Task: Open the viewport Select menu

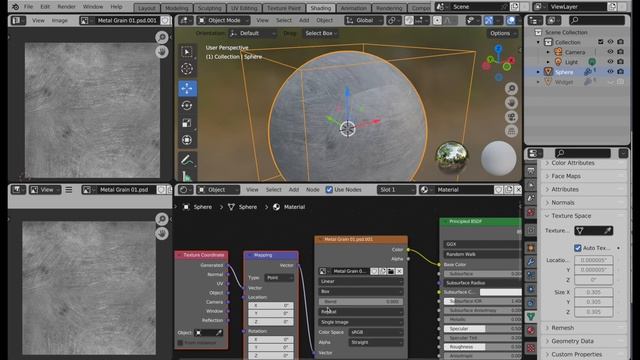Action: point(284,20)
